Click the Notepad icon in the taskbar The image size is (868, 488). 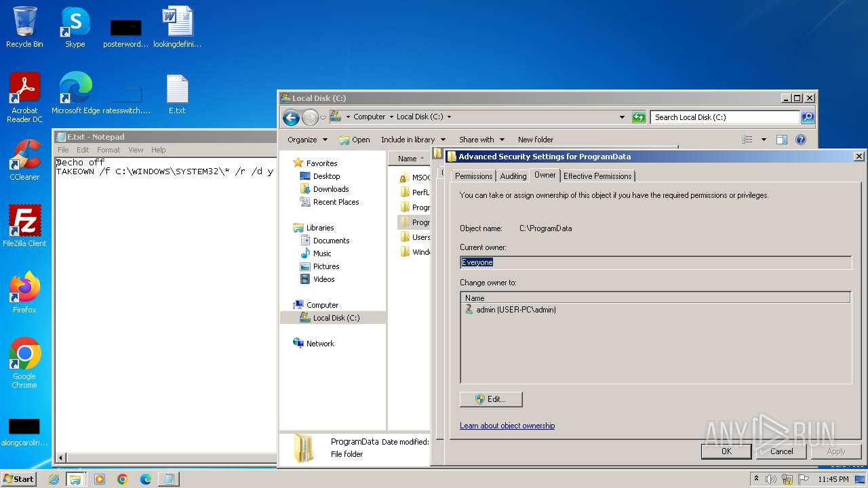(x=169, y=479)
